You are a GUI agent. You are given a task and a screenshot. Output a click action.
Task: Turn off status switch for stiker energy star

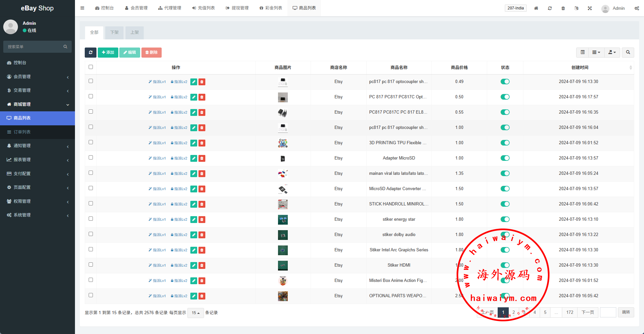click(505, 219)
